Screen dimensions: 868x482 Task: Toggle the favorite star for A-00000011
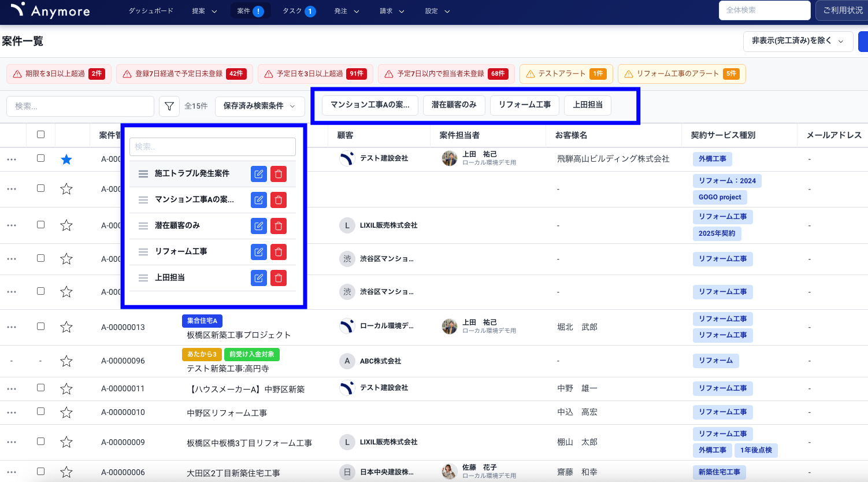[66, 388]
